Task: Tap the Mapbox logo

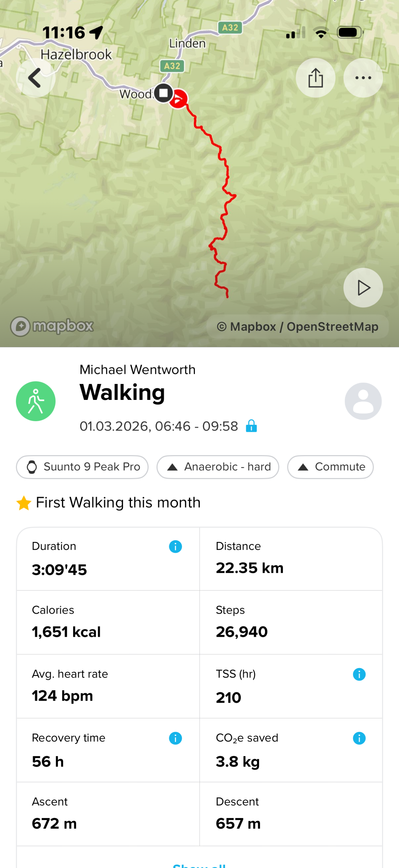Action: click(52, 326)
